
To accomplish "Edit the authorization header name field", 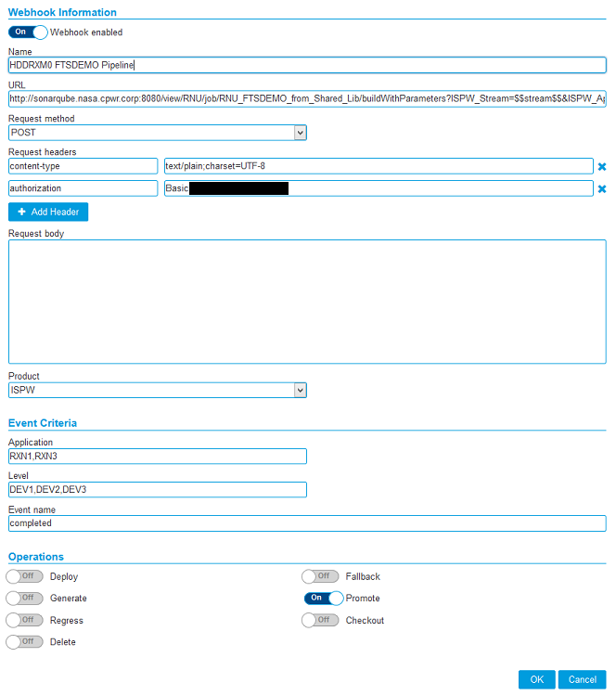I will (83, 188).
